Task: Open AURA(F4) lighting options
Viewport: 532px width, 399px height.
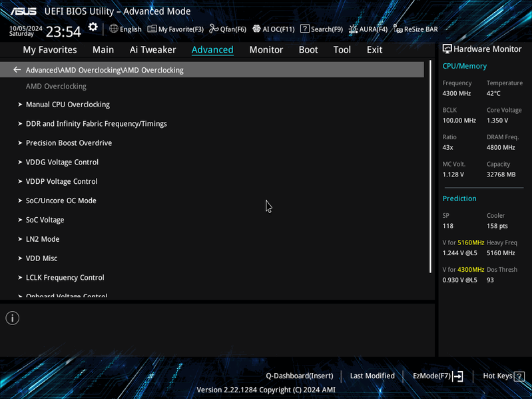Action: click(x=368, y=29)
